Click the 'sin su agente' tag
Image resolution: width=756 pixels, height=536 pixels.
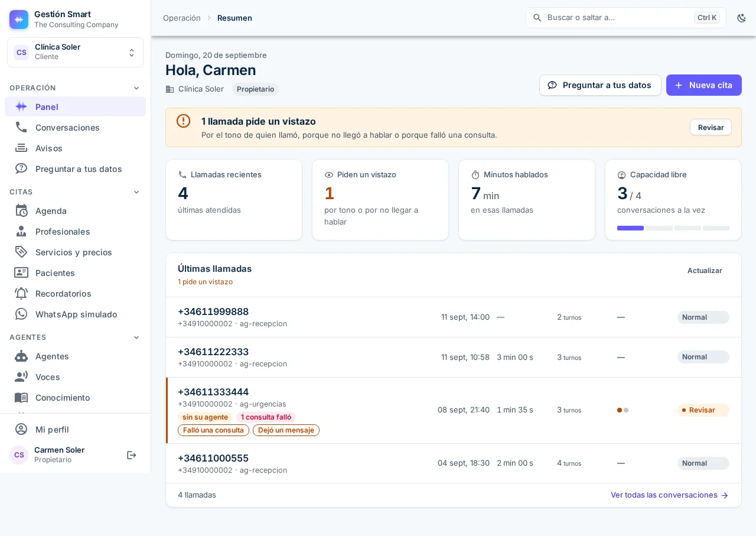[205, 417]
